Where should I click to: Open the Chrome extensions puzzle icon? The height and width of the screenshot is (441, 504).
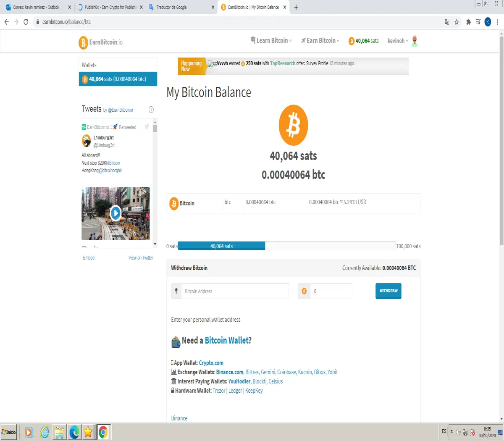[468, 22]
